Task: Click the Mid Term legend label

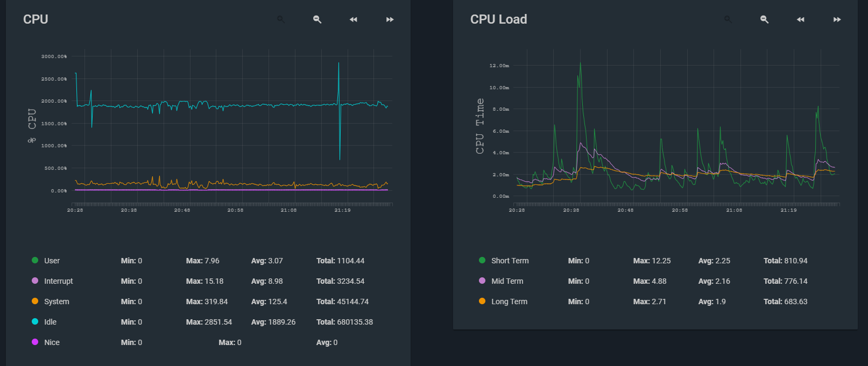Action: coord(507,281)
